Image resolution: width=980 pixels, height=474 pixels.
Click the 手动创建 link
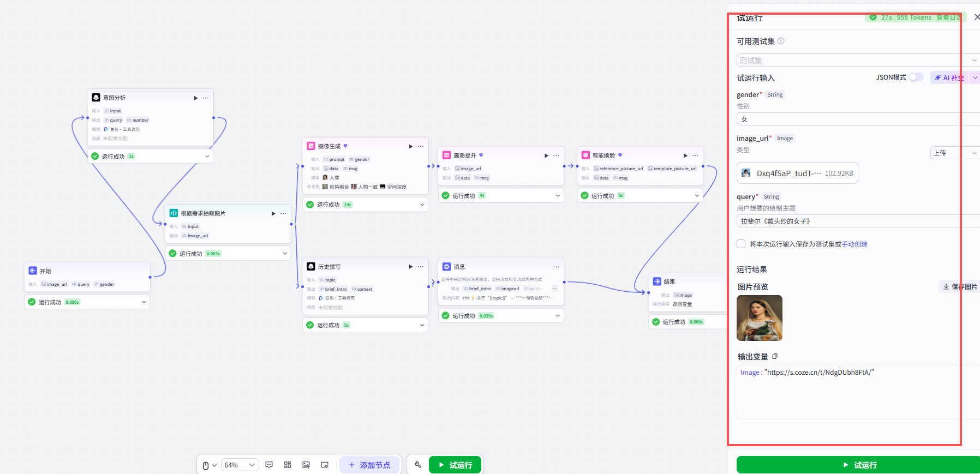coord(854,244)
